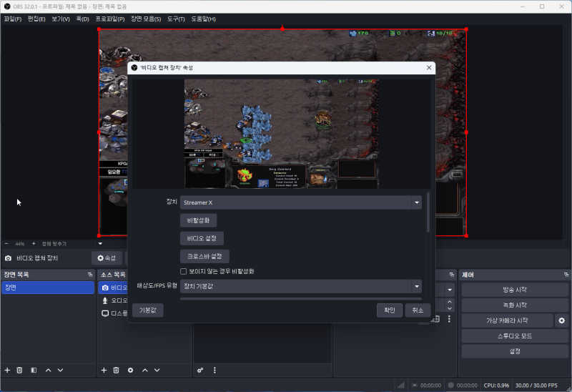Select the 장면 item in scene list
Screen dimensions: 572x392
48,288
